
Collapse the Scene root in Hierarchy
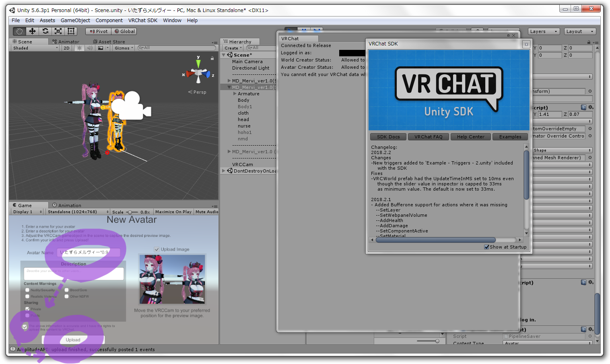pos(224,55)
